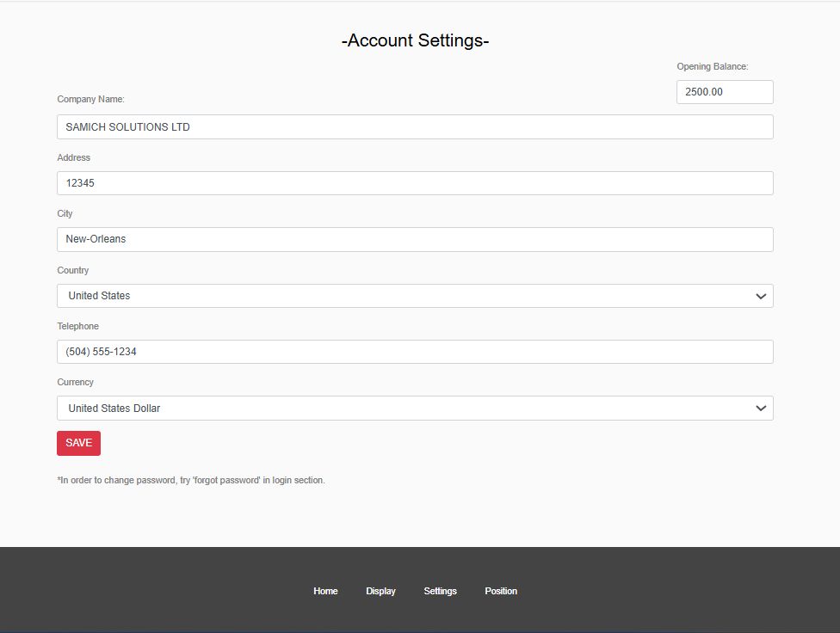Click the Account Settings page heading
This screenshot has height=633, width=840.
coord(415,40)
